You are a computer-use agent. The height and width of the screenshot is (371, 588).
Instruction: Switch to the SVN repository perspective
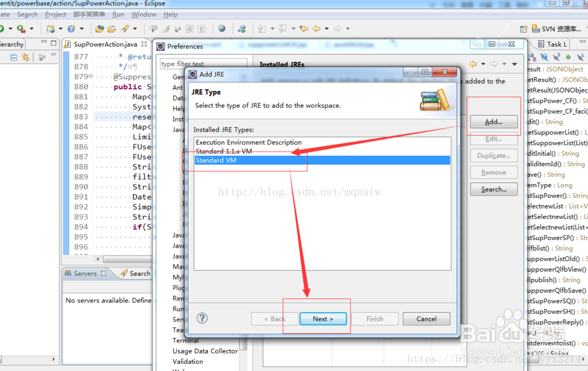coord(557,29)
